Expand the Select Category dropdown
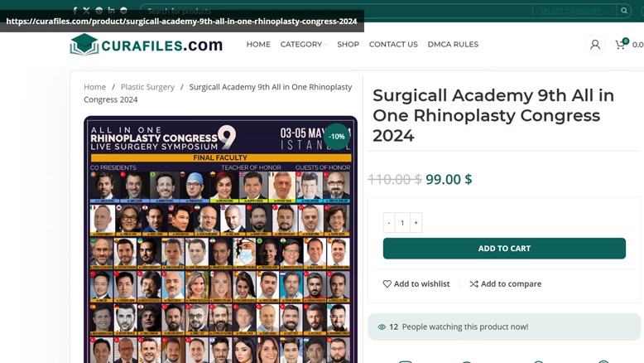Image resolution: width=644 pixels, height=363 pixels. click(574, 11)
